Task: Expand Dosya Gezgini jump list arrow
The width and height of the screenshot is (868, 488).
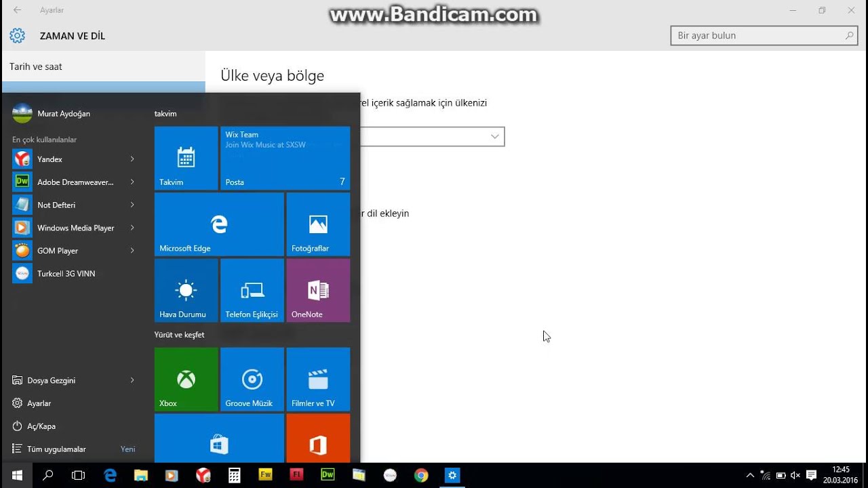Action: pos(132,380)
